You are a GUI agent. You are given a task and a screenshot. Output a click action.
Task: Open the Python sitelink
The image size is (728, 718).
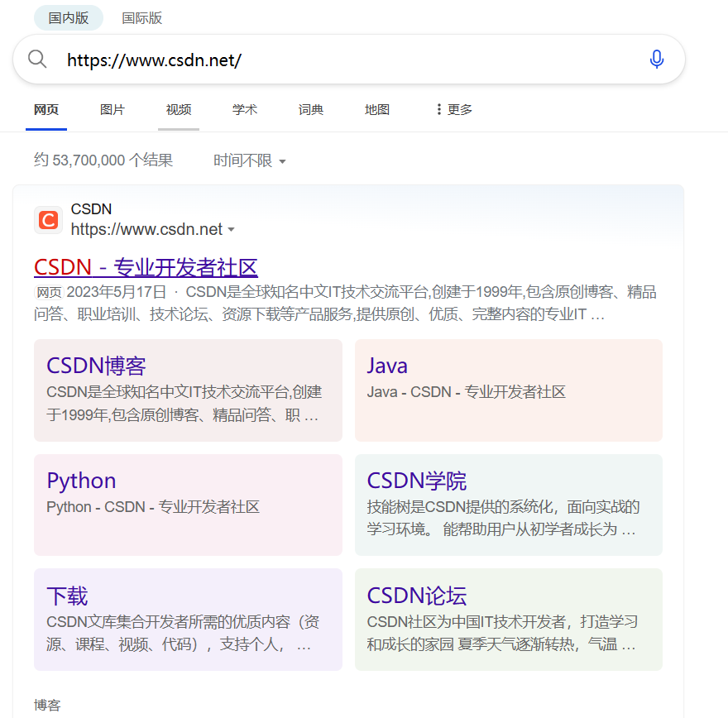coord(81,481)
